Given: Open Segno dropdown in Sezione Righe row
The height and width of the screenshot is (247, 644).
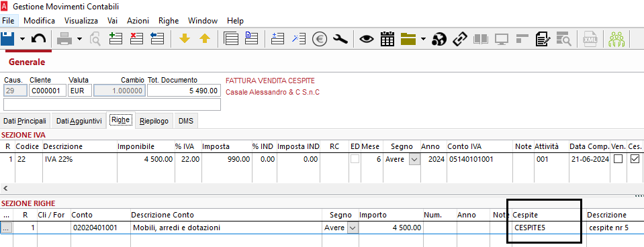Looking at the screenshot, I should (353, 228).
